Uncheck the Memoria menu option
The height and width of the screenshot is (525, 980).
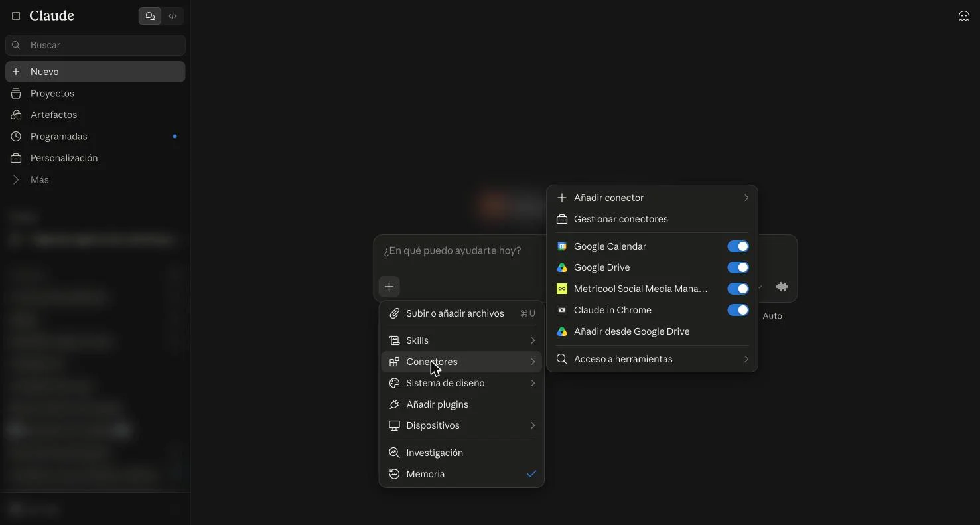tap(461, 474)
